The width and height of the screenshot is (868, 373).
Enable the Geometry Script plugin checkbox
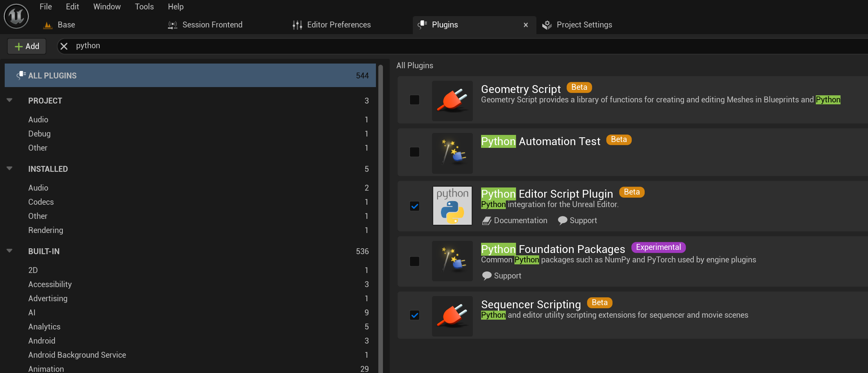click(x=414, y=100)
